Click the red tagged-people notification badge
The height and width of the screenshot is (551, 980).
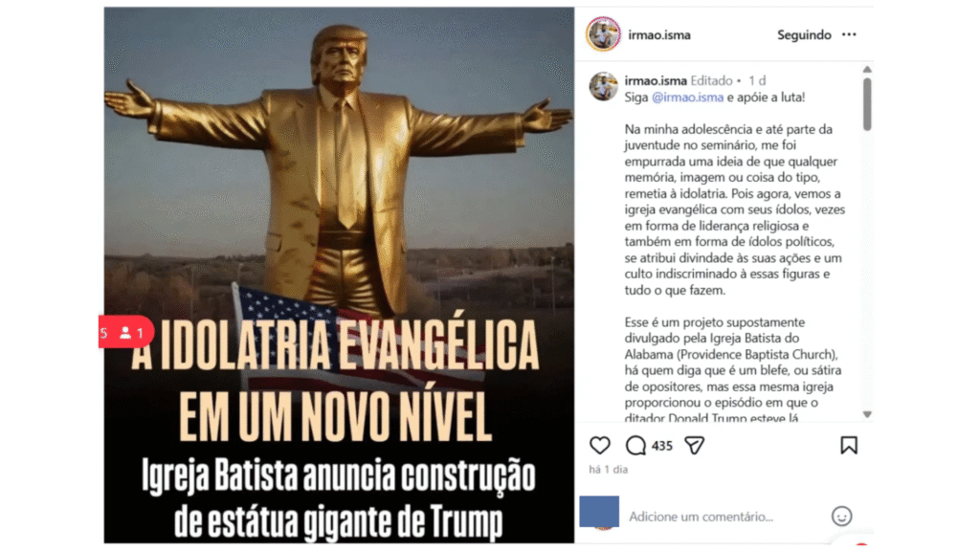[x=125, y=332]
